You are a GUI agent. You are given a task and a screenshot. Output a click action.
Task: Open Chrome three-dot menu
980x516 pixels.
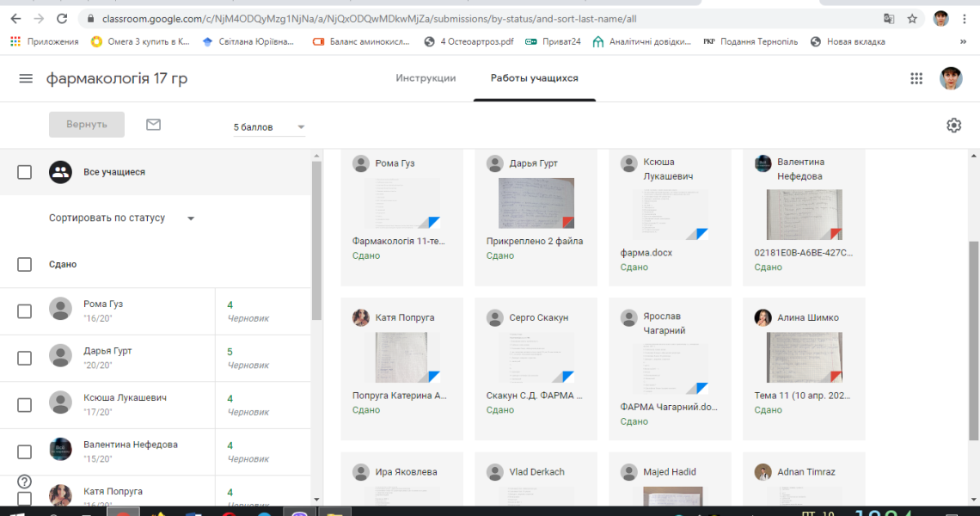(x=965, y=19)
